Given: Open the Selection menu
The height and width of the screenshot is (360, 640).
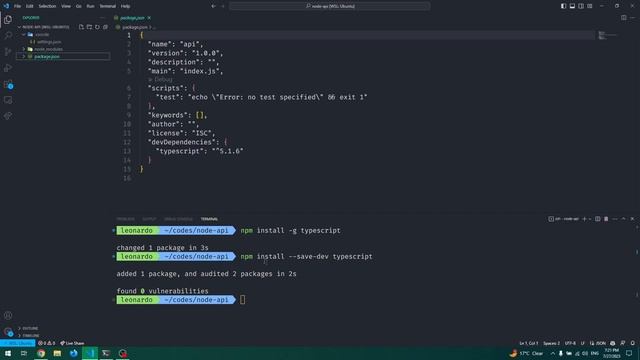Looking at the screenshot, I should (47, 6).
